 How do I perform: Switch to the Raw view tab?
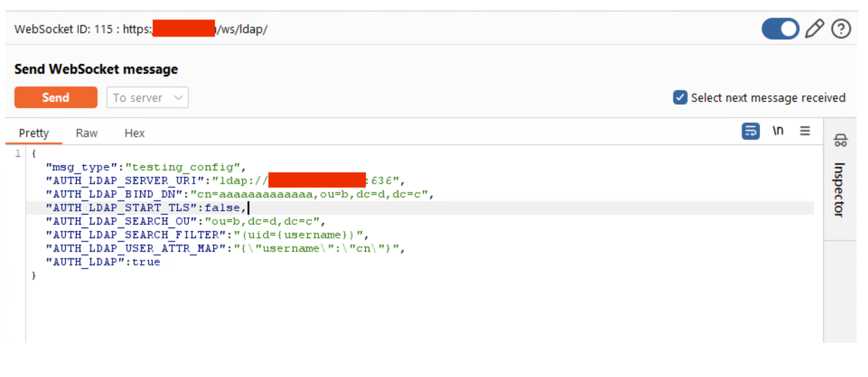click(x=87, y=133)
